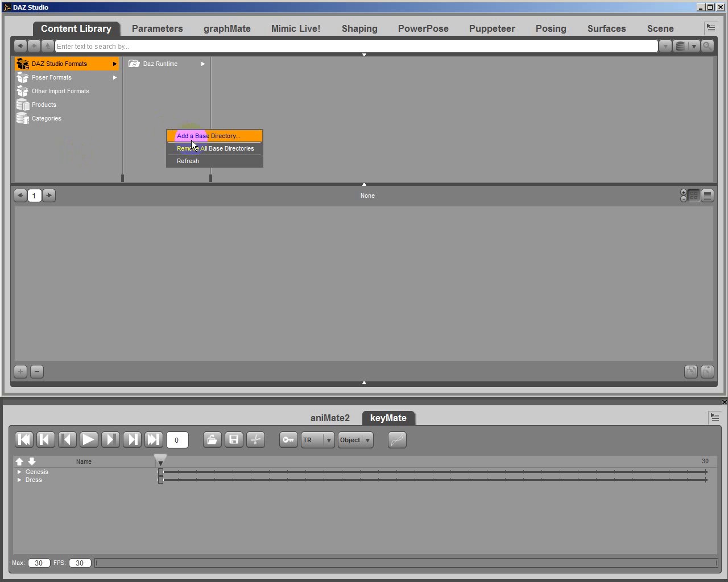Expand the Poser Formats arrow
This screenshot has width=728, height=582.
(115, 77)
